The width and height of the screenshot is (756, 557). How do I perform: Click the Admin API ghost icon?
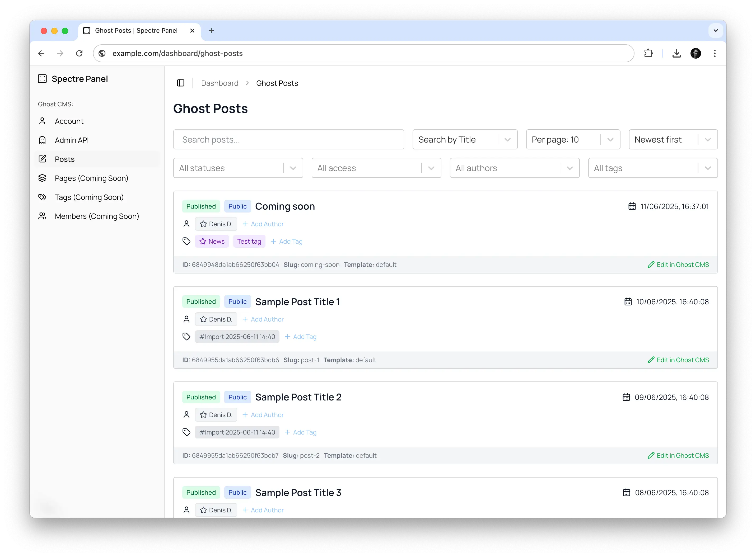point(42,140)
